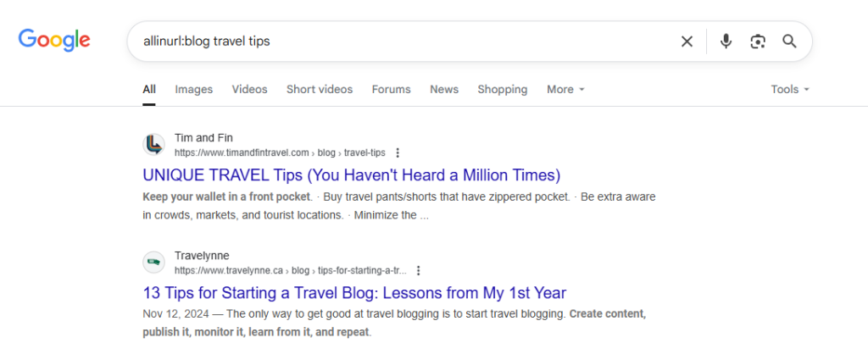Click the Tim and Fin site favicon
This screenshot has height=343, width=868.
pyautogui.click(x=153, y=145)
